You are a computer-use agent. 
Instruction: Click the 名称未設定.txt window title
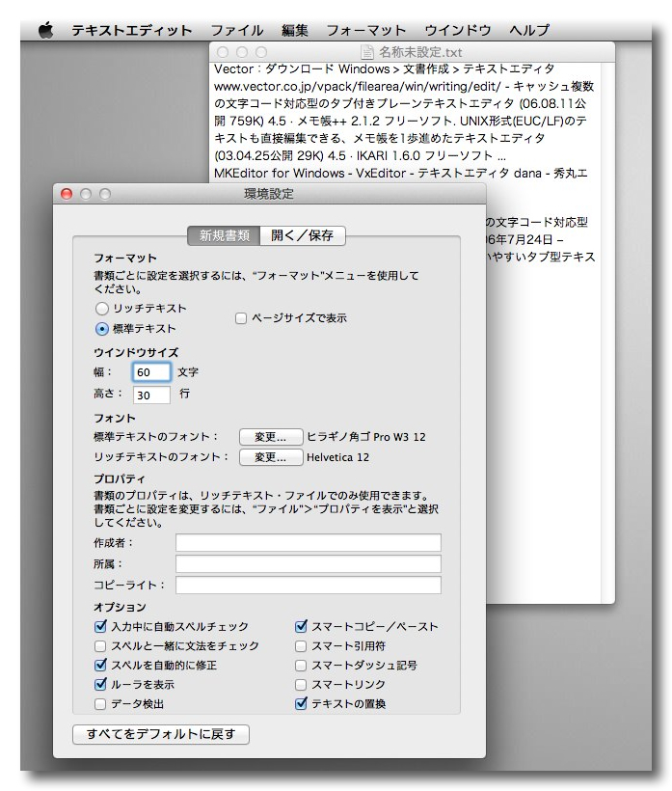420,52
